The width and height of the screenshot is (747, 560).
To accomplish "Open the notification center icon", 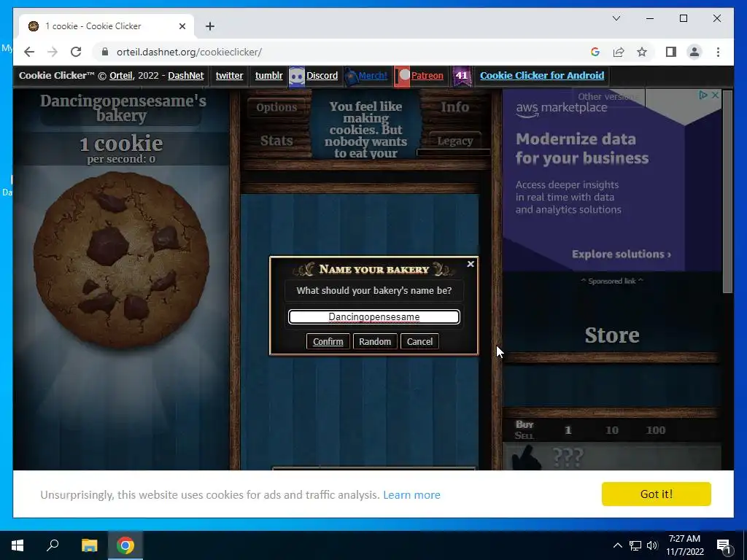I will coord(724,545).
